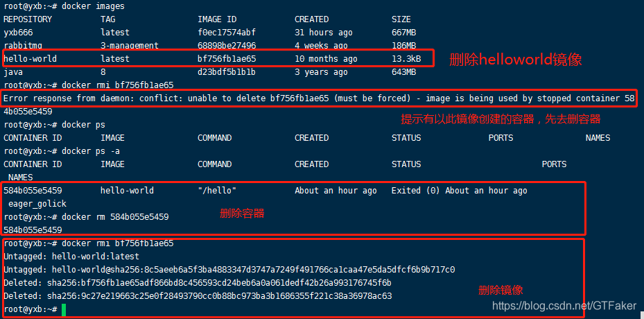This screenshot has height=319, width=644.
Task: Select the 186MB size value
Action: pyautogui.click(x=403, y=46)
